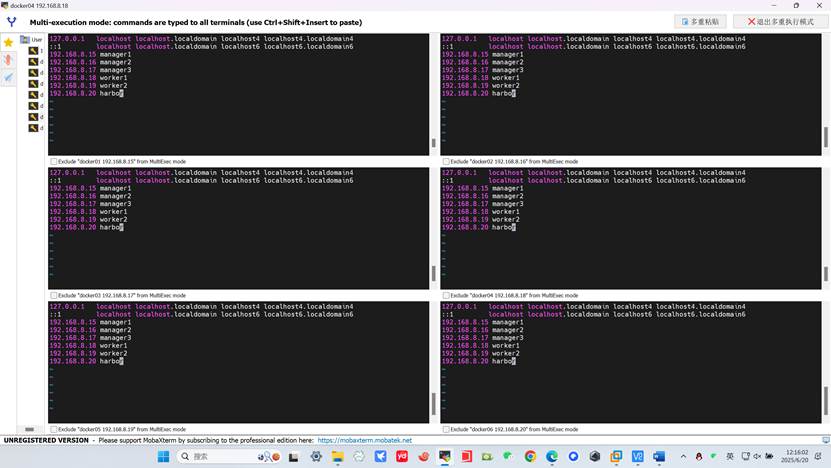Open the mobaxterm.mobatek.net link
The image size is (831, 468).
tap(365, 440)
